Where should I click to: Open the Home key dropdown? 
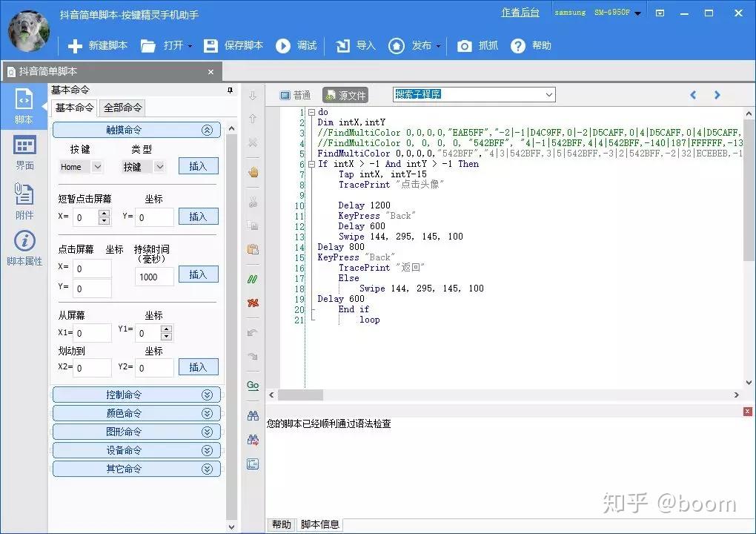point(97,167)
